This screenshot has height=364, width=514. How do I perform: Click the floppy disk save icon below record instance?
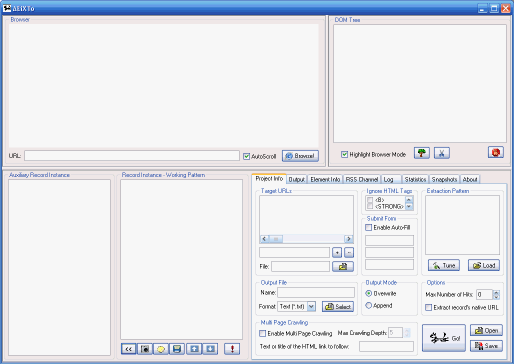(177, 349)
